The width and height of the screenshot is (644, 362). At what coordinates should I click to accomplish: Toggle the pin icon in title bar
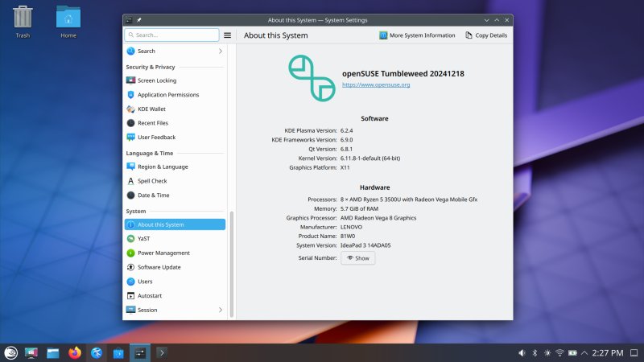(139, 20)
